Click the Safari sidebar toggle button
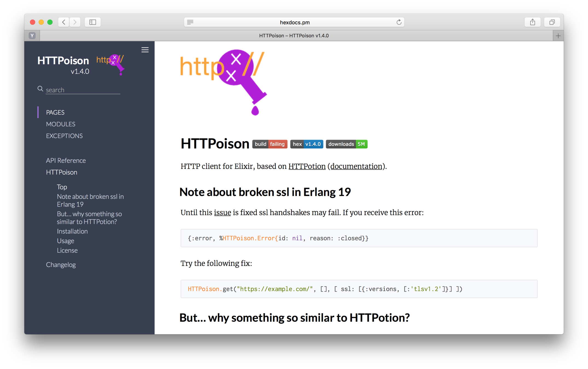The height and width of the screenshot is (369, 588). 93,22
